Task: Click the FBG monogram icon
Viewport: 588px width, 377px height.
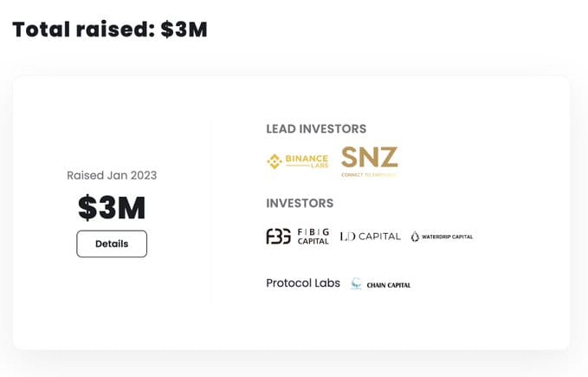Action: (x=279, y=237)
